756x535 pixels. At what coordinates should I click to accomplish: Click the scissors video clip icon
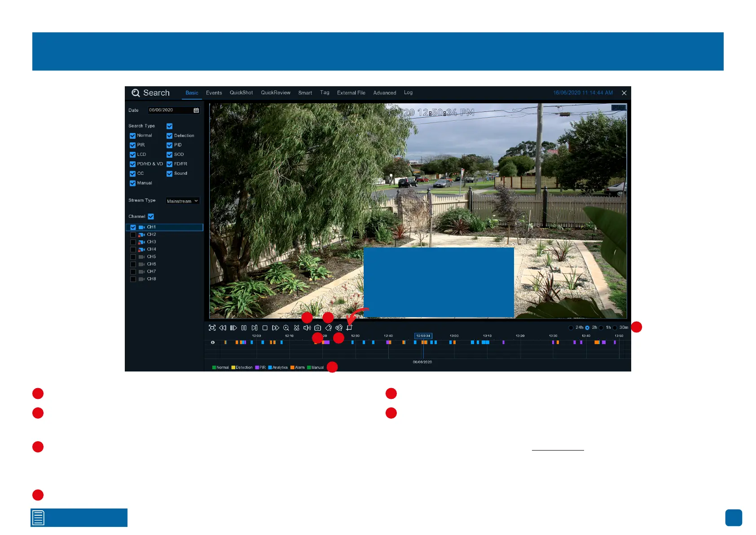(x=297, y=328)
